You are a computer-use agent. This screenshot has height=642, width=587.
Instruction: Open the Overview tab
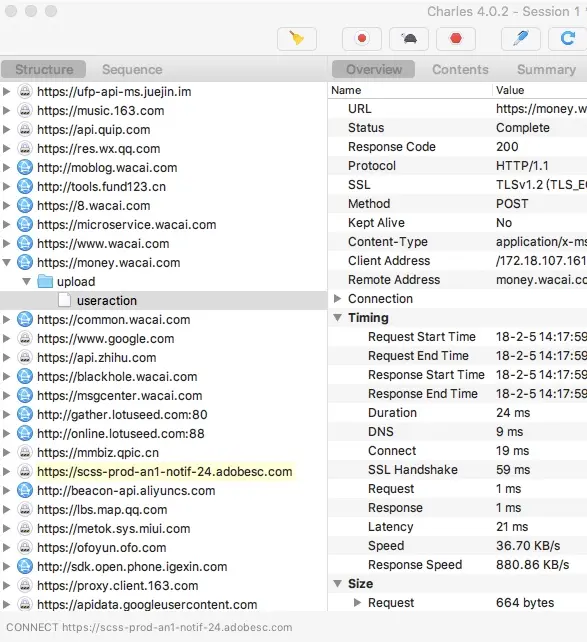[374, 69]
